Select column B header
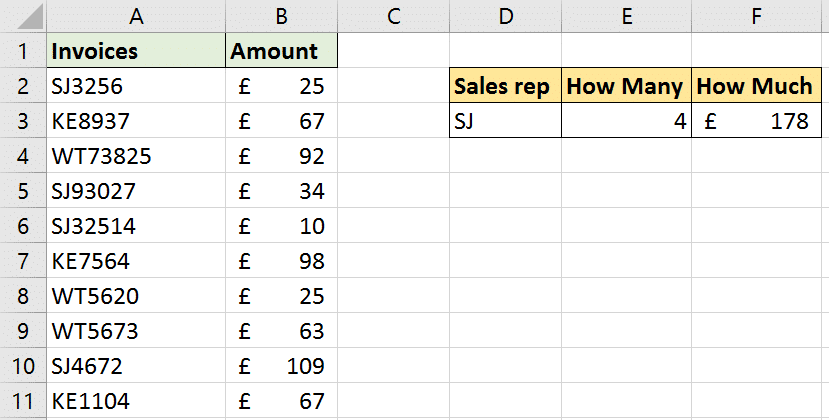 click(x=281, y=16)
